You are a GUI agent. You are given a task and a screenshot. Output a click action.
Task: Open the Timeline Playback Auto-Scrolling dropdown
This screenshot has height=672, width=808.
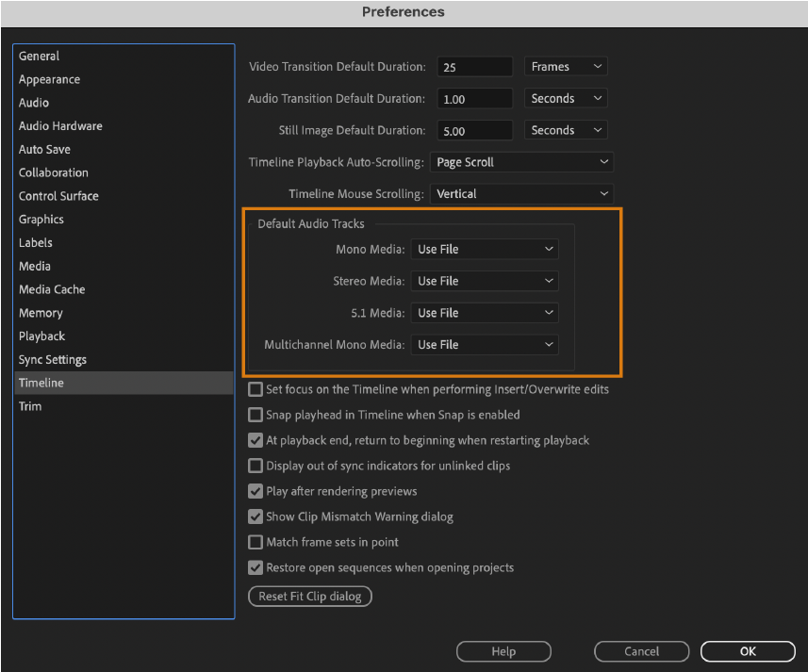click(x=521, y=161)
